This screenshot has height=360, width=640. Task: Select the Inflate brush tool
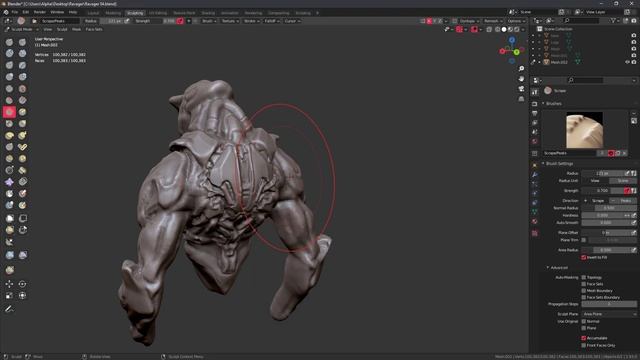click(x=9, y=77)
